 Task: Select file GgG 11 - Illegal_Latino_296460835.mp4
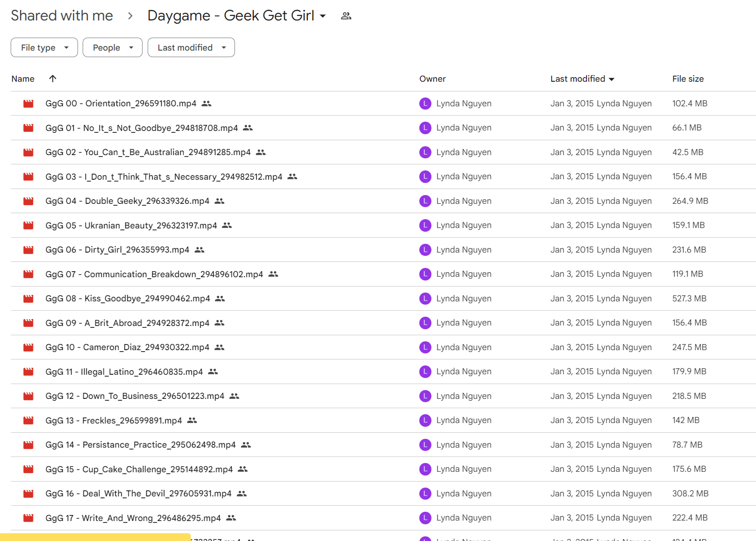(124, 372)
